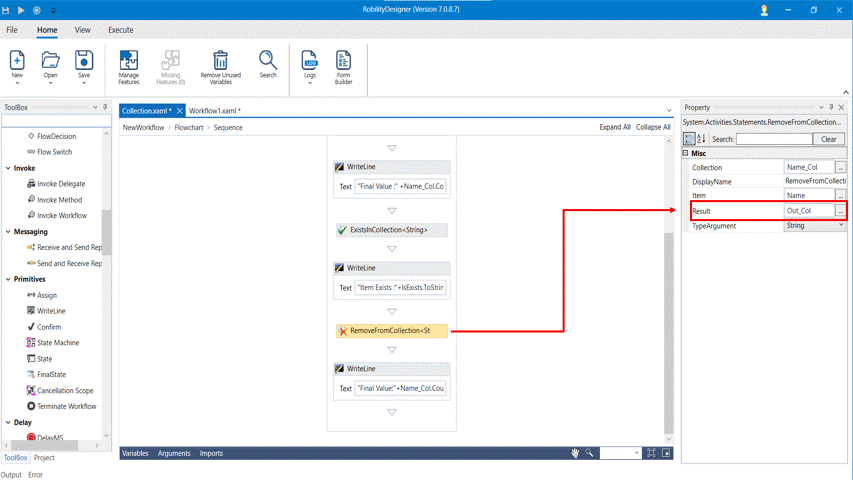Activate the pan hand tool in designer footer
The image size is (853, 480).
pyautogui.click(x=576, y=453)
